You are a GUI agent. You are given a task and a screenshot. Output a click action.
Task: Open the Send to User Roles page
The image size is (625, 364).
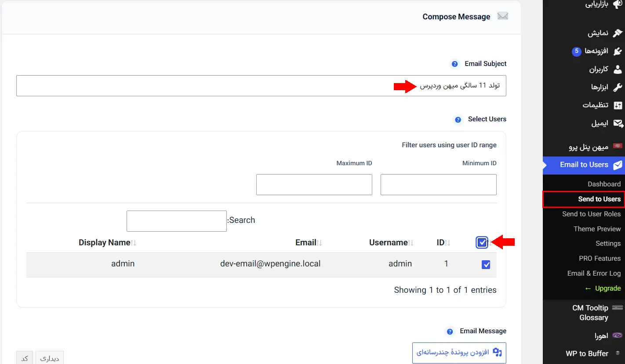pos(591,214)
